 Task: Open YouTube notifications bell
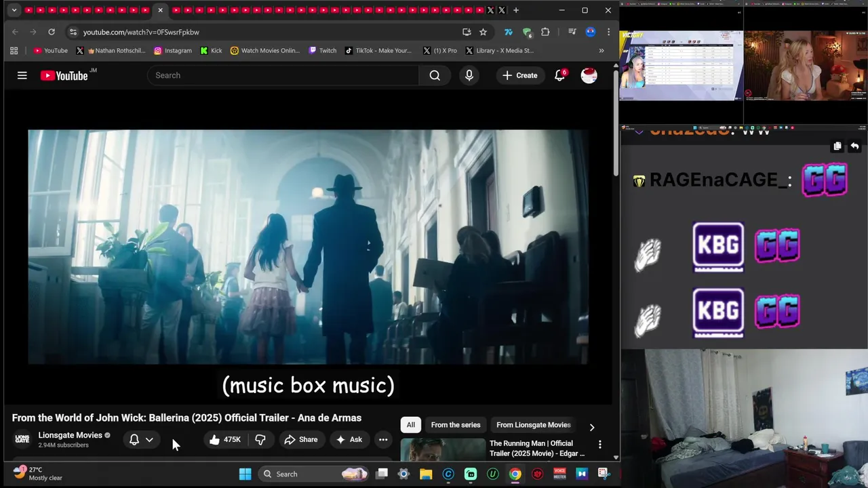(559, 75)
